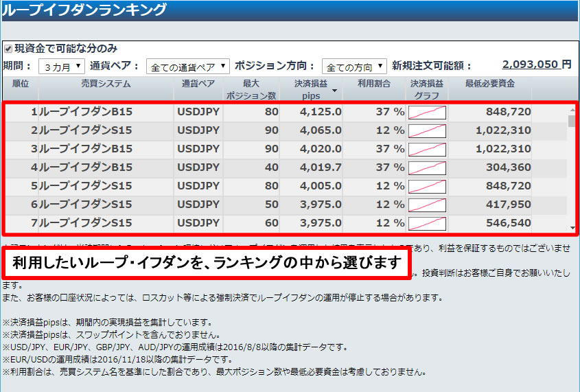The height and width of the screenshot is (392, 580).
Task: Open the rank 2 profit graph thumbnail
Action: [427, 131]
